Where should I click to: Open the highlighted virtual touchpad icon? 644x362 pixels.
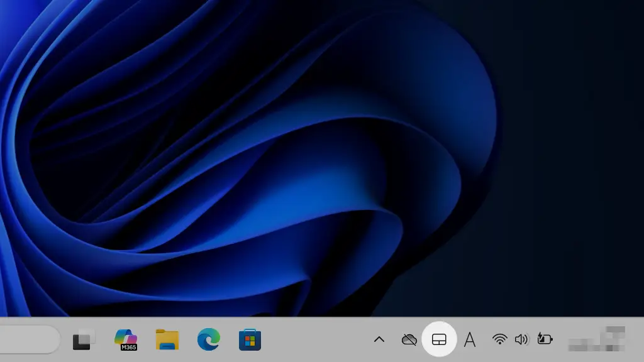point(439,340)
